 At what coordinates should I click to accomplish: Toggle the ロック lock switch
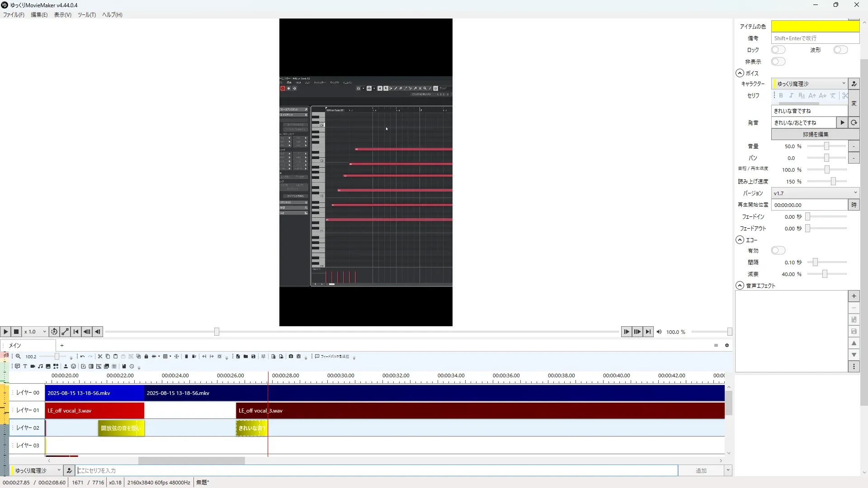coord(778,50)
